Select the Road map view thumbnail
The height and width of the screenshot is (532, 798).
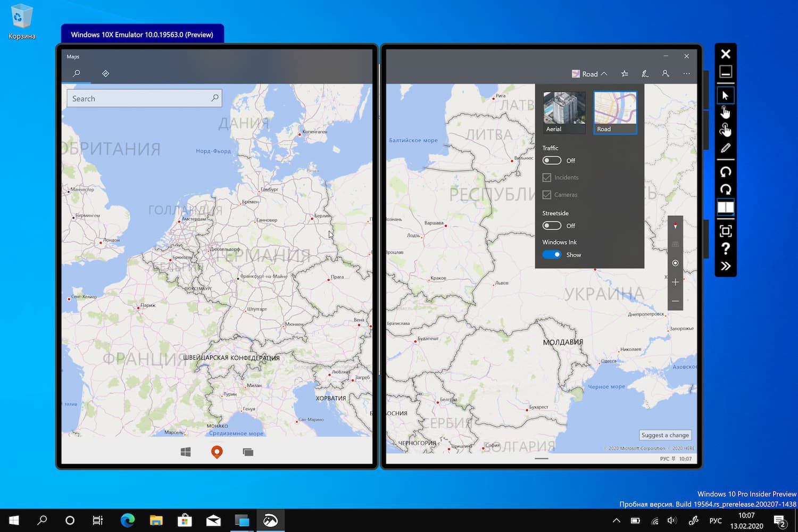[615, 112]
